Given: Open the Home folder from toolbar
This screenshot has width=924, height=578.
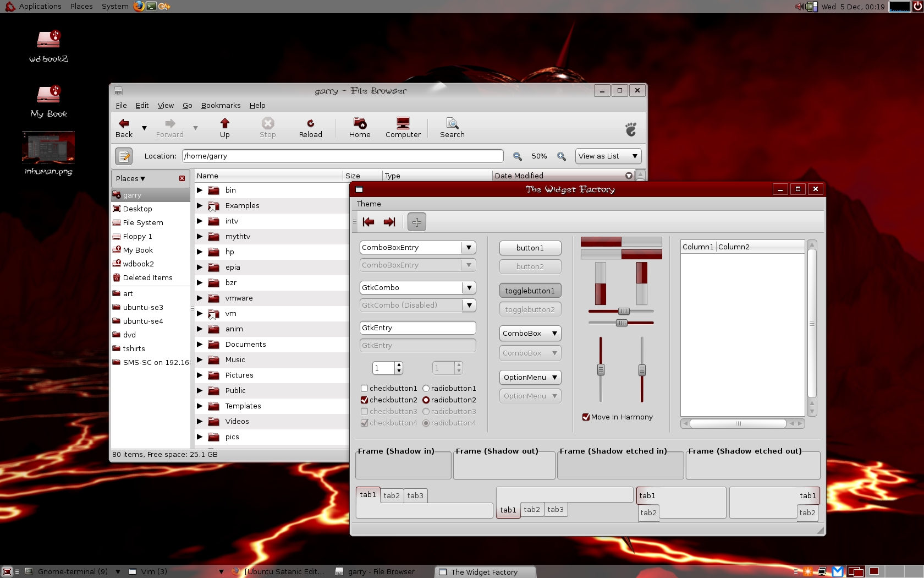Looking at the screenshot, I should coord(360,124).
